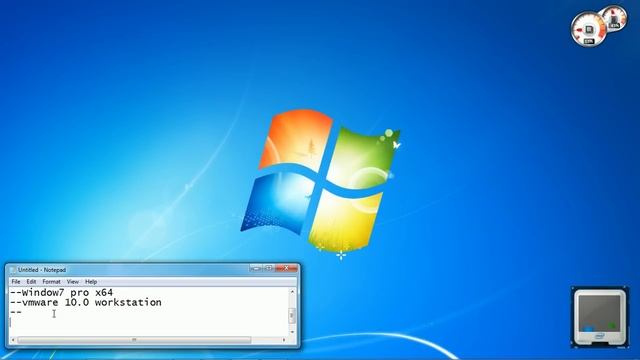640x360 pixels.
Task: Click the empty fourth line in Notepad editor
Action: point(149,322)
